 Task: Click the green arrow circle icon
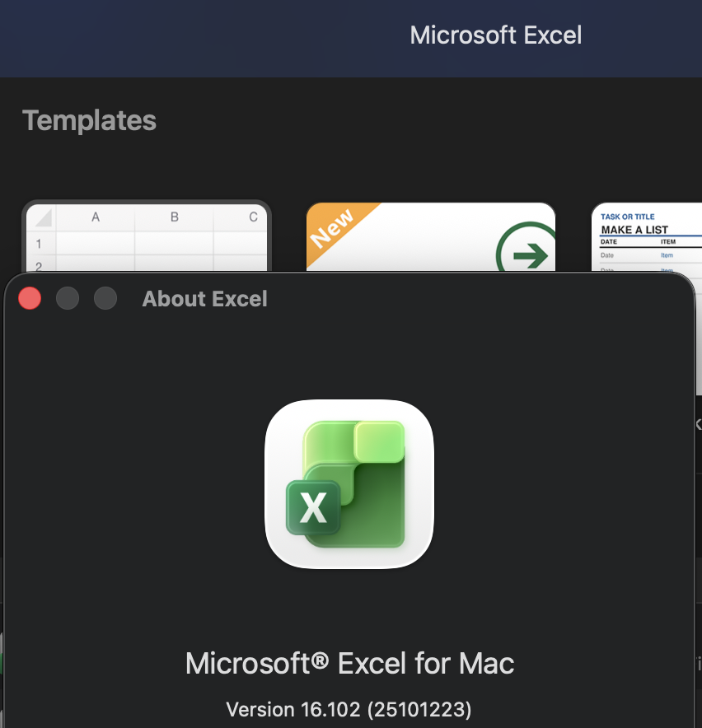(x=527, y=248)
